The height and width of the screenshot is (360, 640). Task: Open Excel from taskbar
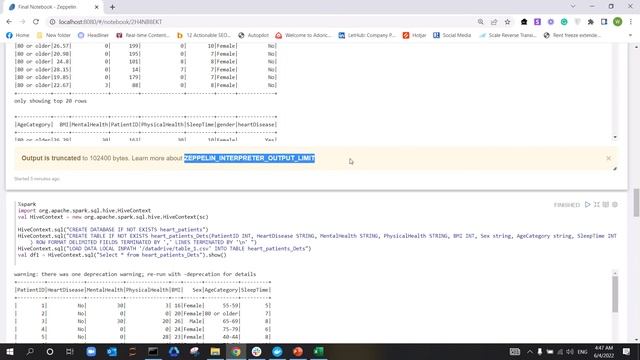[319, 351]
